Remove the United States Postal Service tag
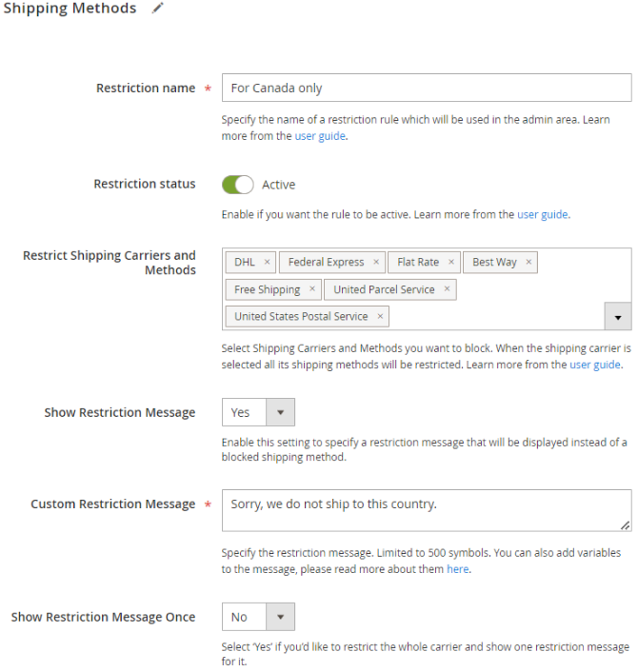The height and width of the screenshot is (672, 638). [x=380, y=316]
